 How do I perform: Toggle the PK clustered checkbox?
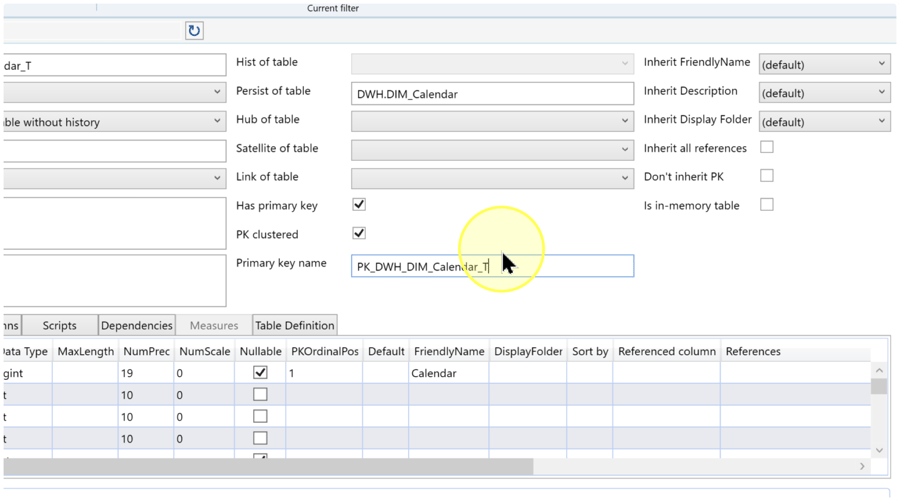click(x=359, y=233)
